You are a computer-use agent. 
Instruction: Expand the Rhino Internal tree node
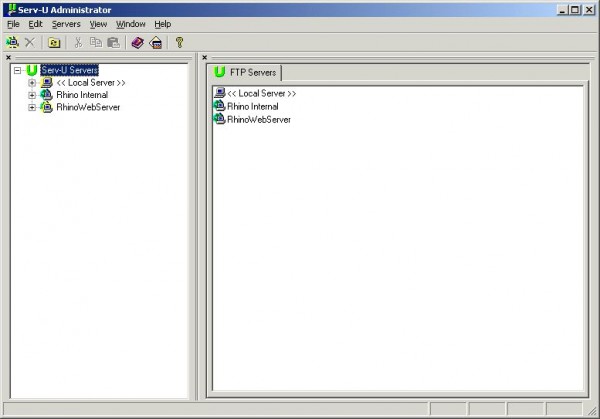click(x=32, y=95)
